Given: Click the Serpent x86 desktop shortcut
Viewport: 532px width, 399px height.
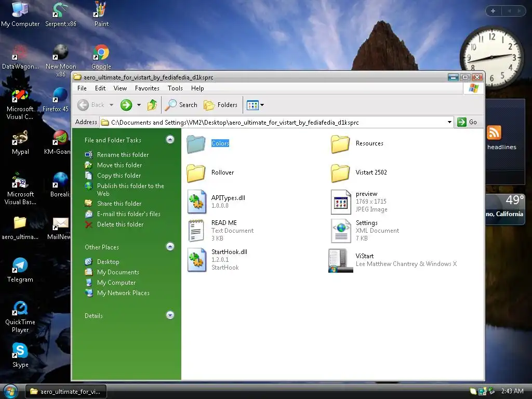Looking at the screenshot, I should point(61,14).
